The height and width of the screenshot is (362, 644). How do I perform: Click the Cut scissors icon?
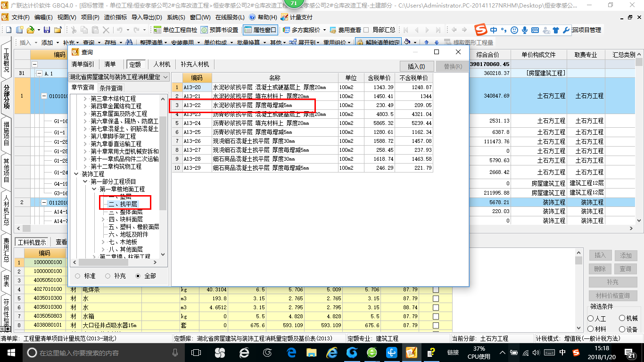73,30
